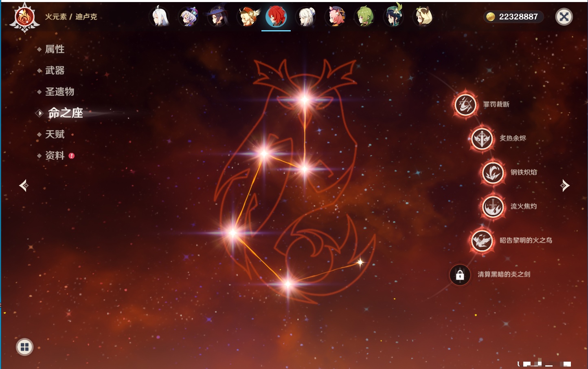Open the 流火焦灼 constellation node icon
Screen dimensions: 588x369
pos(493,206)
